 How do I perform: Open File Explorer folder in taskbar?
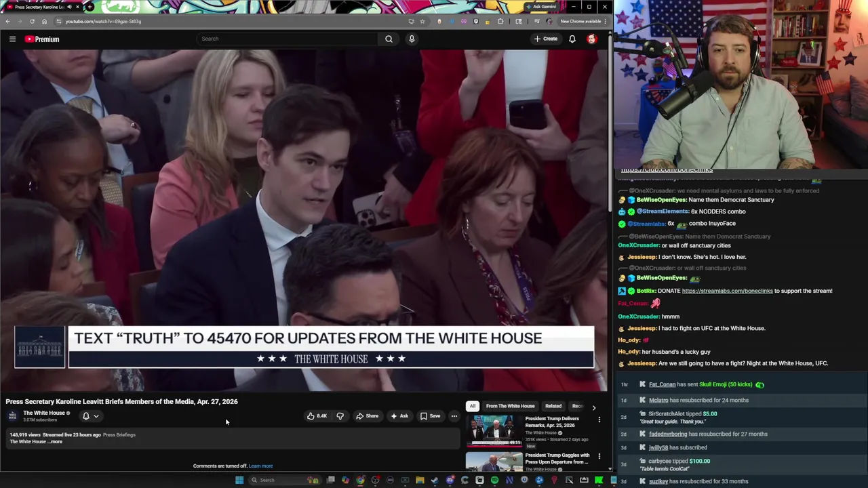(x=420, y=480)
